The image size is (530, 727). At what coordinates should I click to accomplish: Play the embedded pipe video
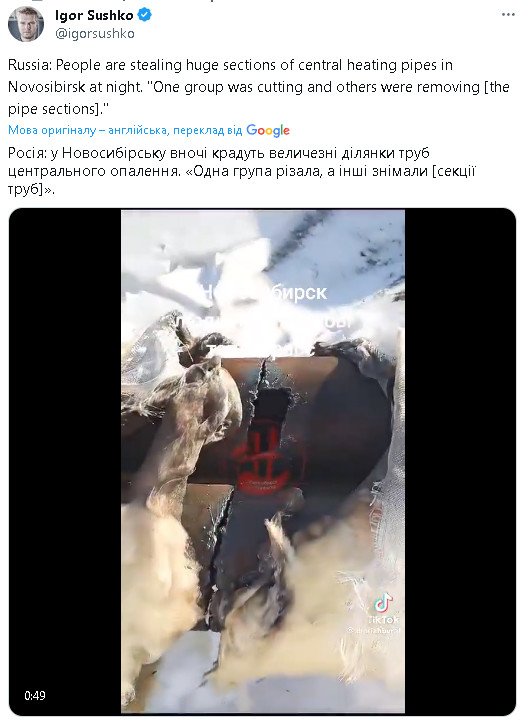[x=262, y=461]
